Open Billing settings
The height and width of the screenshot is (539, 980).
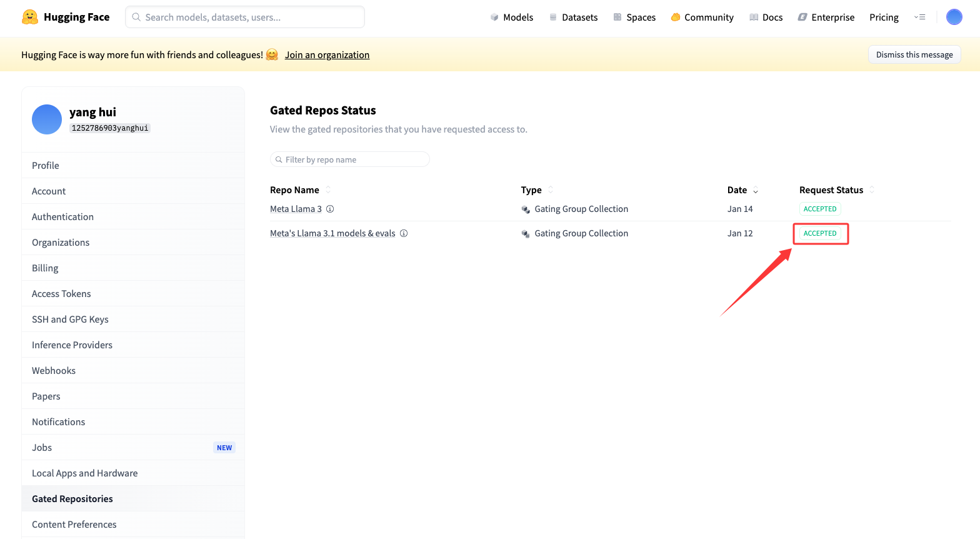pyautogui.click(x=133, y=268)
